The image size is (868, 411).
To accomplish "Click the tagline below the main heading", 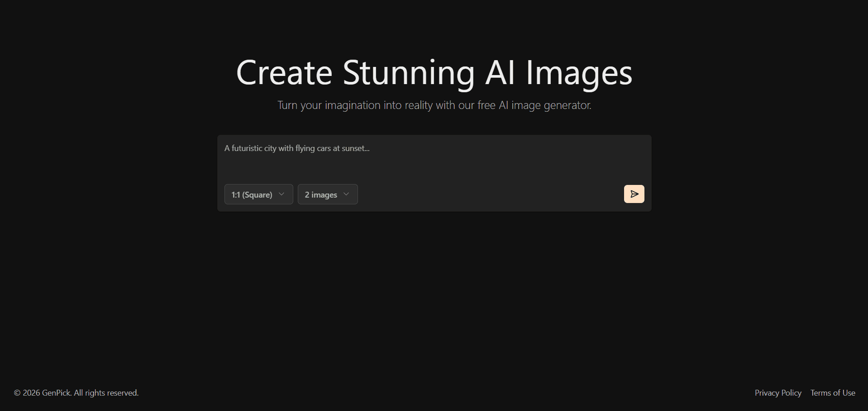I will (434, 105).
